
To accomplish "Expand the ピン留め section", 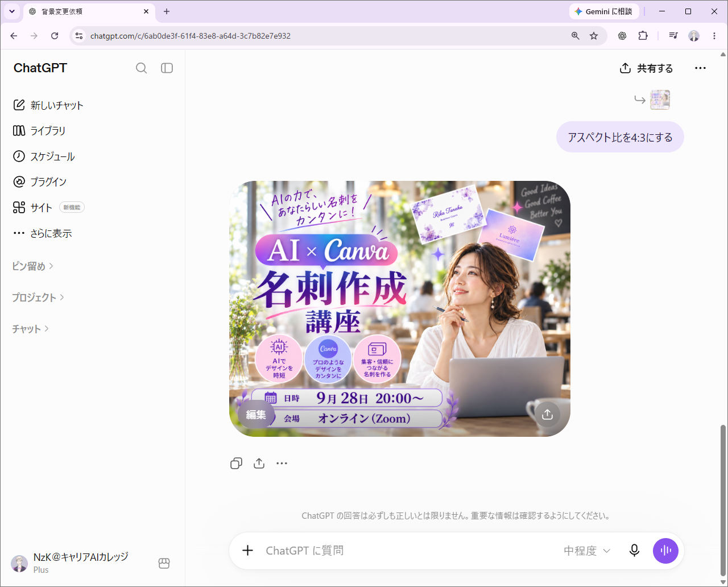I will click(33, 266).
